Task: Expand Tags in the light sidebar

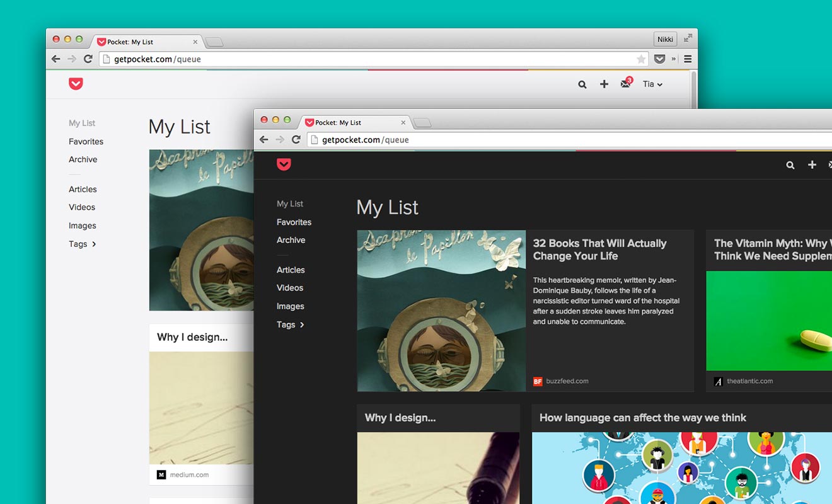Action: pos(83,244)
